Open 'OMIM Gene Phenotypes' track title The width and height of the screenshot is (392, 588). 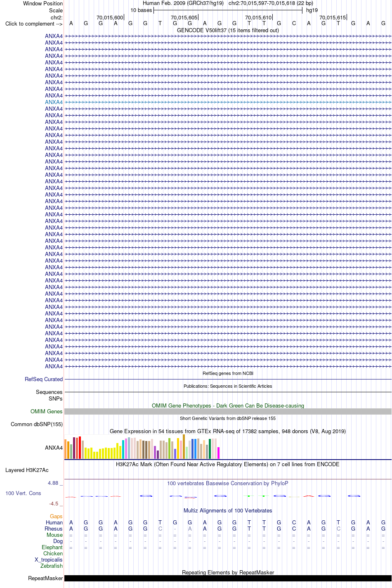(x=228, y=405)
